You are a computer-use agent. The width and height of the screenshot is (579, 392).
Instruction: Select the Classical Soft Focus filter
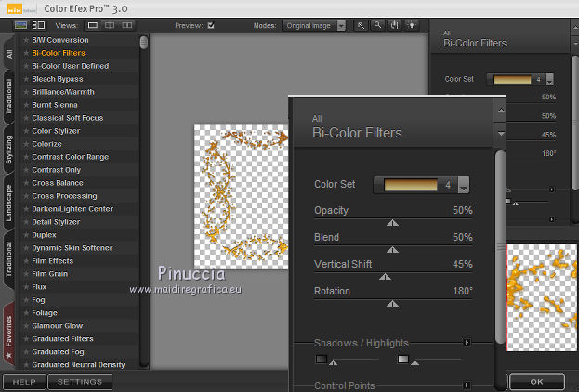(68, 118)
